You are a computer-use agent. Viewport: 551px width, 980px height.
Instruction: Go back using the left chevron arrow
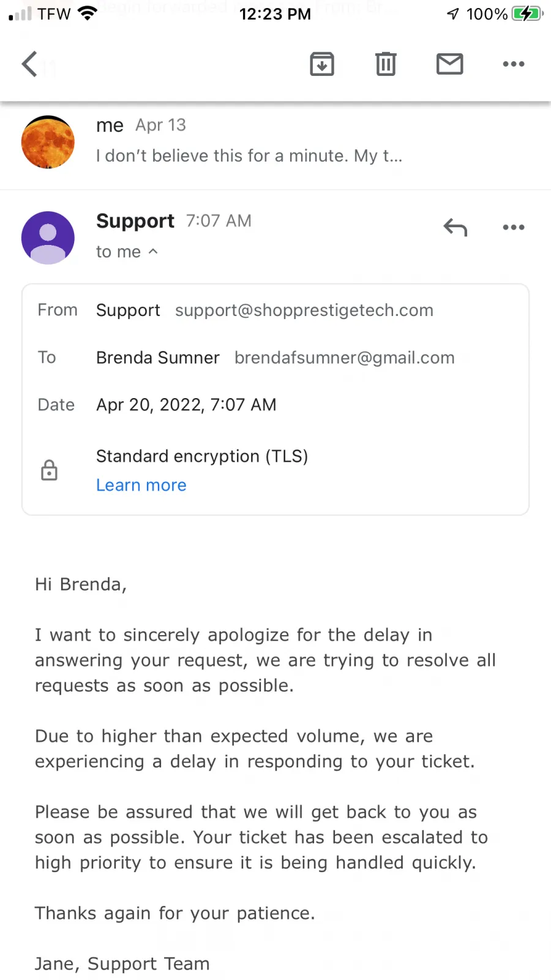point(29,64)
